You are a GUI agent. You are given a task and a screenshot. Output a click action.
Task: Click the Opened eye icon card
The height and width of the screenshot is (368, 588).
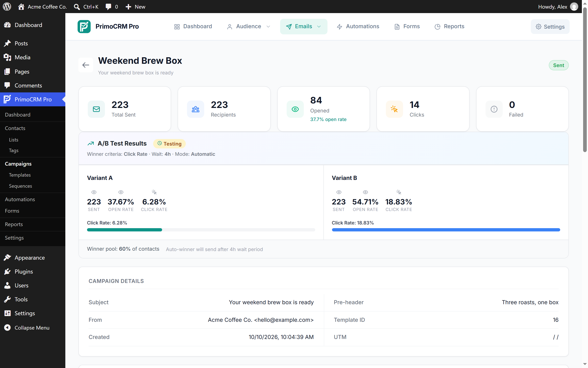(x=295, y=109)
